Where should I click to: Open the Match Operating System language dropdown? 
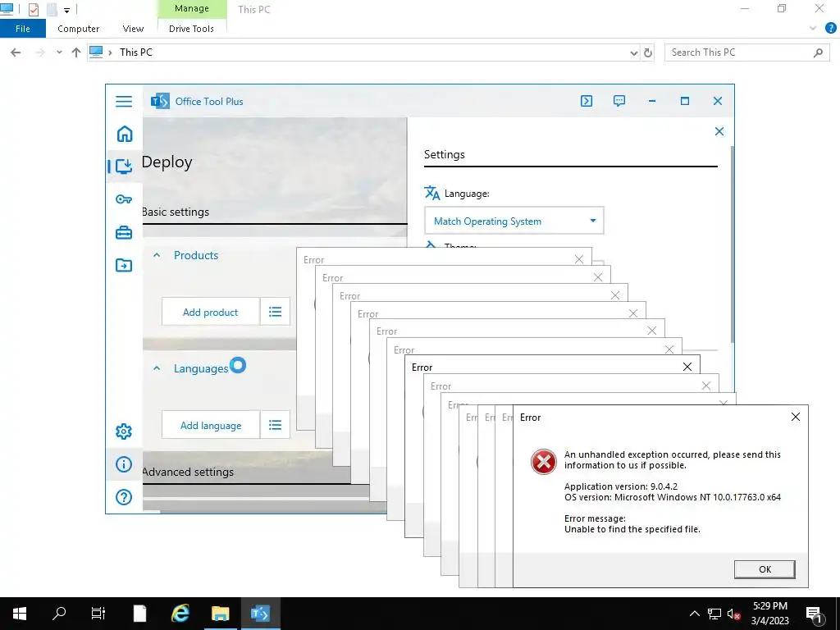[x=514, y=221]
